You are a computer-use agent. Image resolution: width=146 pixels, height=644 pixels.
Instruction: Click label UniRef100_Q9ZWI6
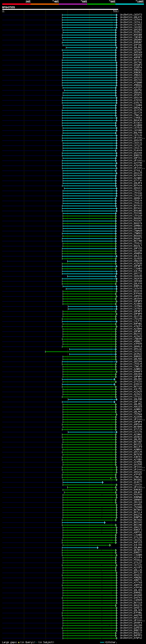(x=131, y=437)
